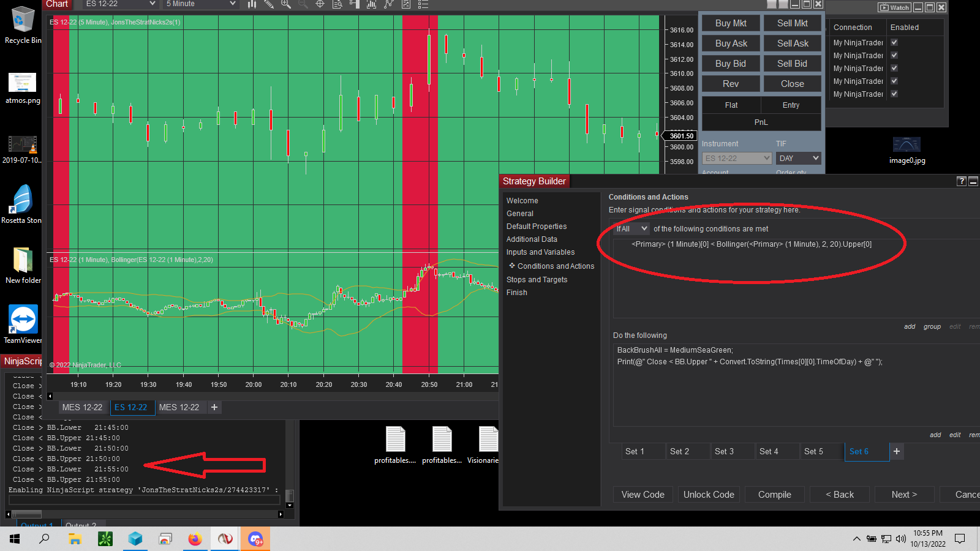The height and width of the screenshot is (551, 980).
Task: Click the greyed zoom out magnifier icon
Action: [303, 4]
